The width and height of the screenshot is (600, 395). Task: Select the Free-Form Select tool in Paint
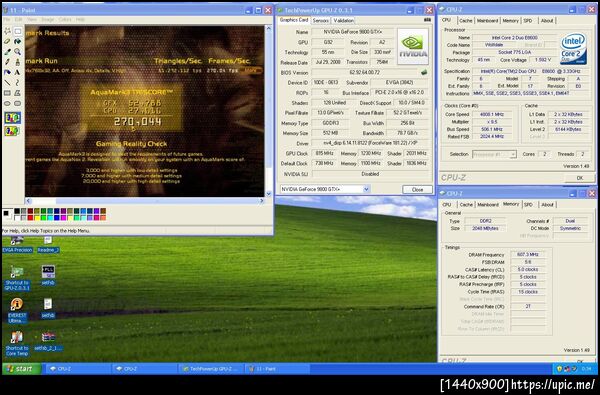7,31
